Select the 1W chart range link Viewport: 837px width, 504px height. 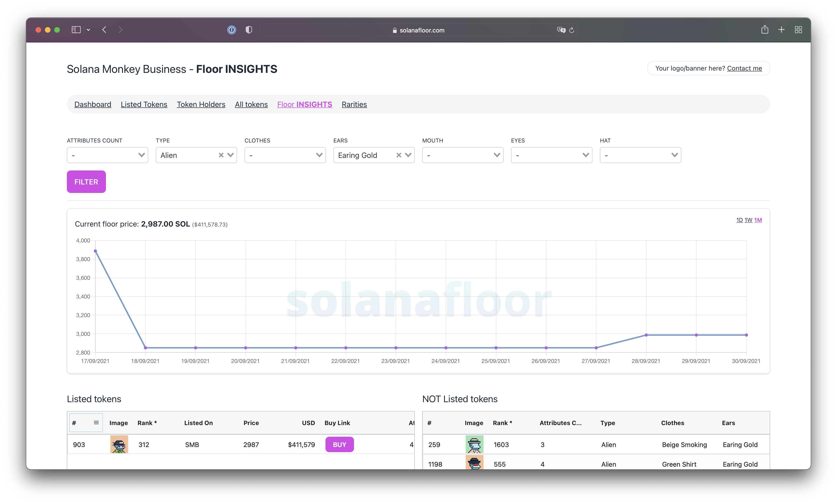(748, 220)
